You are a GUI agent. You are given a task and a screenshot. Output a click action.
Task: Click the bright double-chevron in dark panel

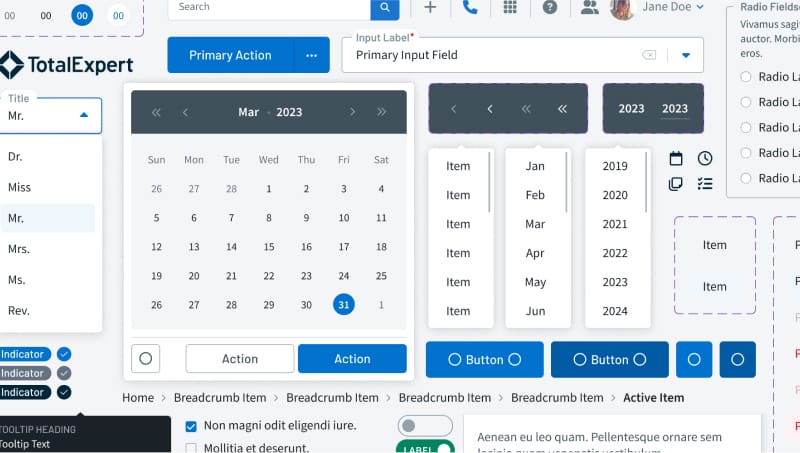(x=562, y=109)
